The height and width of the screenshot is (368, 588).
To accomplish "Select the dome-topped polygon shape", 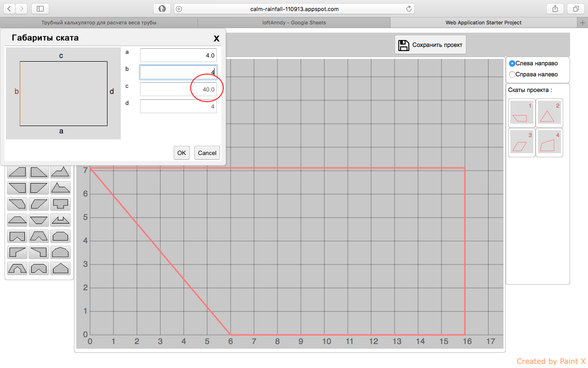I will (x=60, y=252).
